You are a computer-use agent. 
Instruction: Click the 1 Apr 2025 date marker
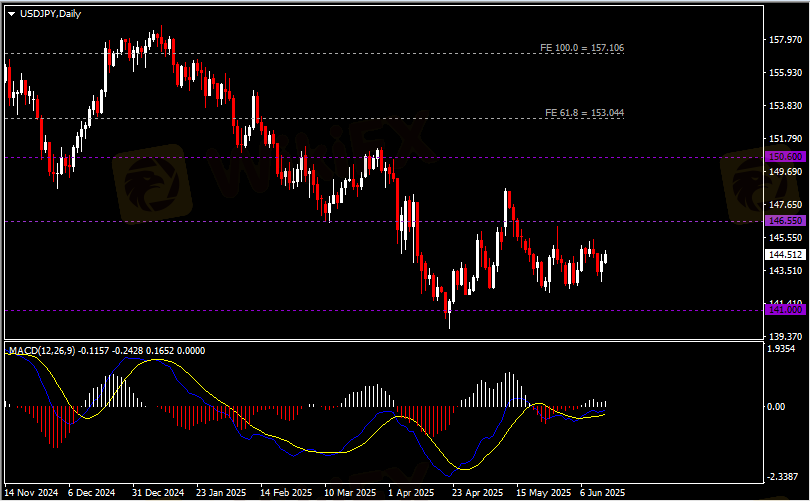point(411,492)
